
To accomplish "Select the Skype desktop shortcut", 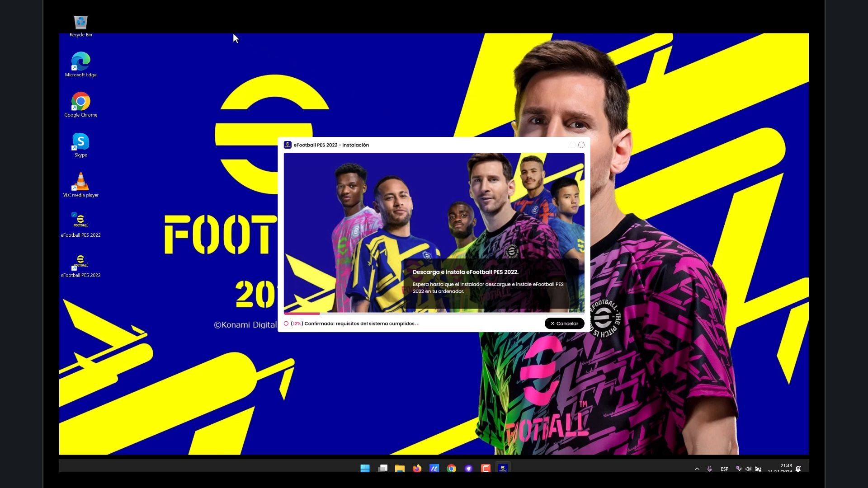I will click(x=81, y=145).
